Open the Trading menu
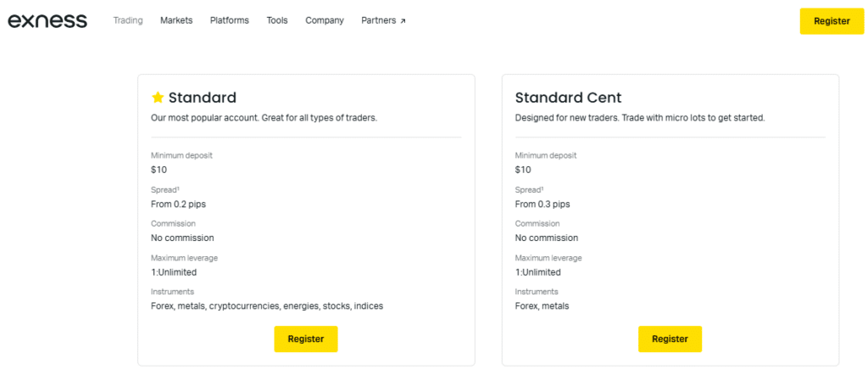The image size is (868, 375). point(128,20)
